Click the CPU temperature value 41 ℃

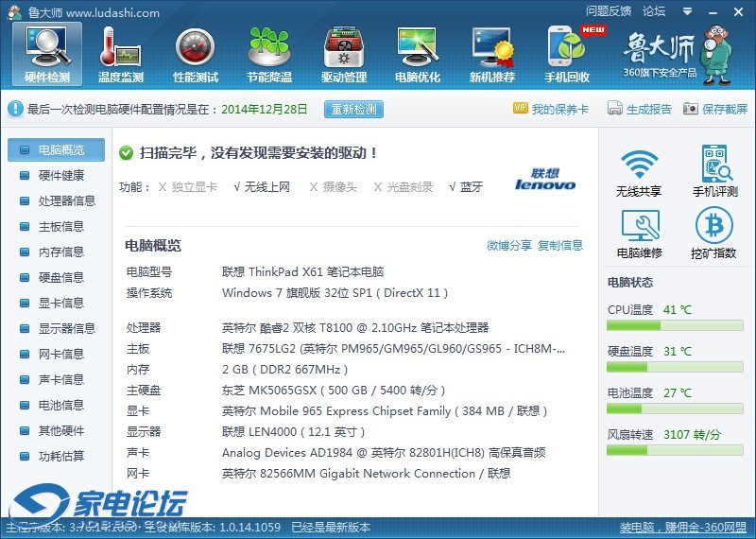click(678, 310)
